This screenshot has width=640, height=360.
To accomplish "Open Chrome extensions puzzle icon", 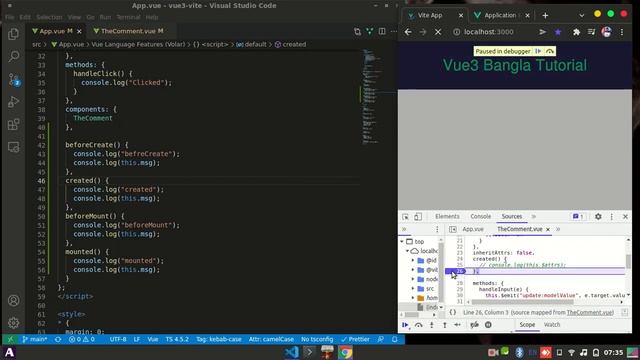I will click(x=576, y=32).
